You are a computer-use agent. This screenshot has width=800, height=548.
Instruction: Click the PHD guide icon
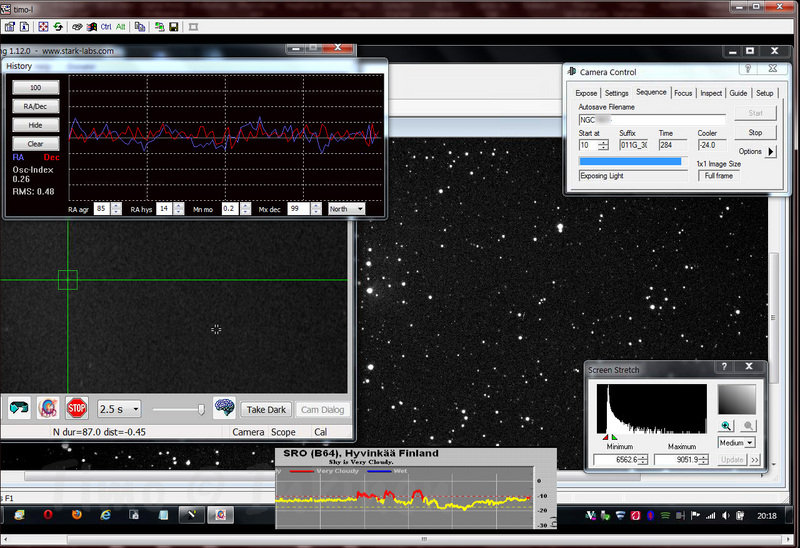pos(46,408)
